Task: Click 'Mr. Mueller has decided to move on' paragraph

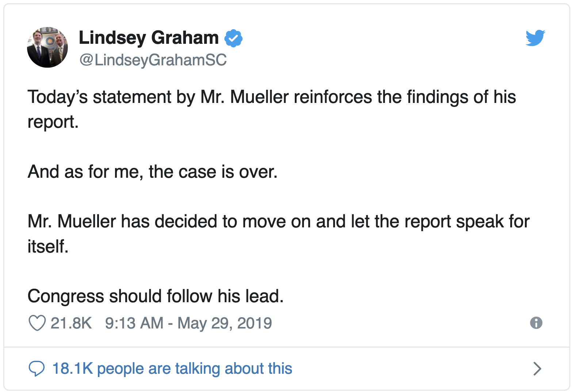Action: coord(279,234)
